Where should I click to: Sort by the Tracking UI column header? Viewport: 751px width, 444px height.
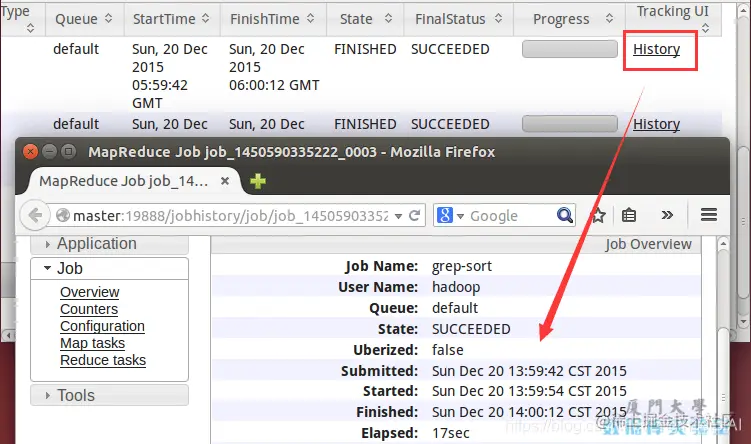[x=673, y=18]
